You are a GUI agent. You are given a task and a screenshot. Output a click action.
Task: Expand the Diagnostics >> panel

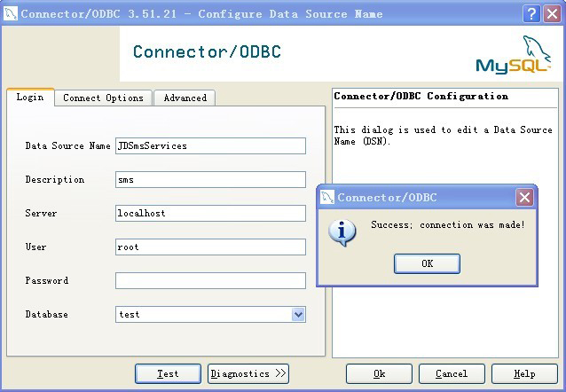click(248, 373)
